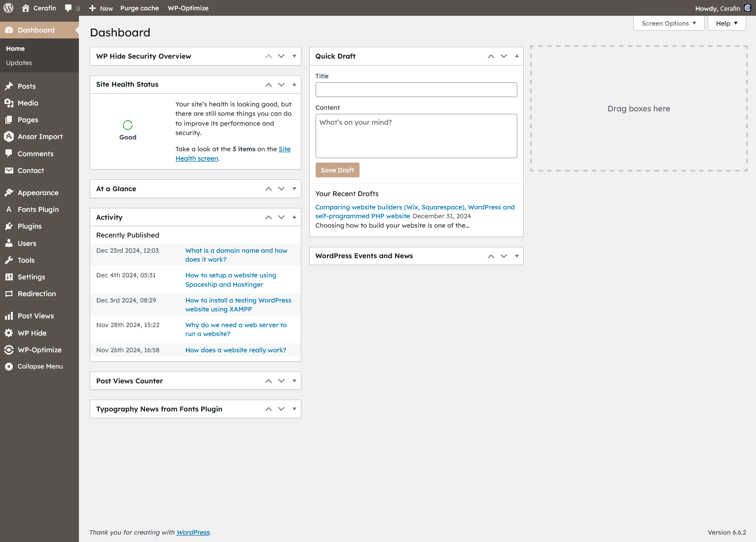Viewport: 756px width, 542px height.
Task: Open the comments bubble in admin bar
Action: 72,8
